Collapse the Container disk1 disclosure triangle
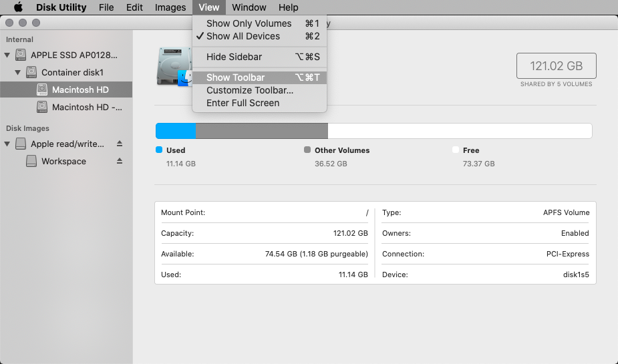Screen dimensions: 618x364 coord(18,72)
